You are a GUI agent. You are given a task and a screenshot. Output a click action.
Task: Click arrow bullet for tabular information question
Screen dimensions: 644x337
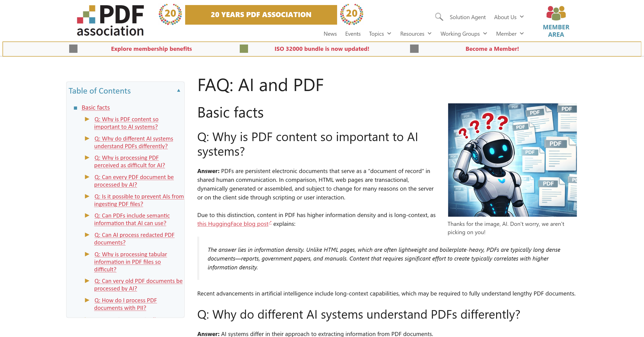coord(87,254)
